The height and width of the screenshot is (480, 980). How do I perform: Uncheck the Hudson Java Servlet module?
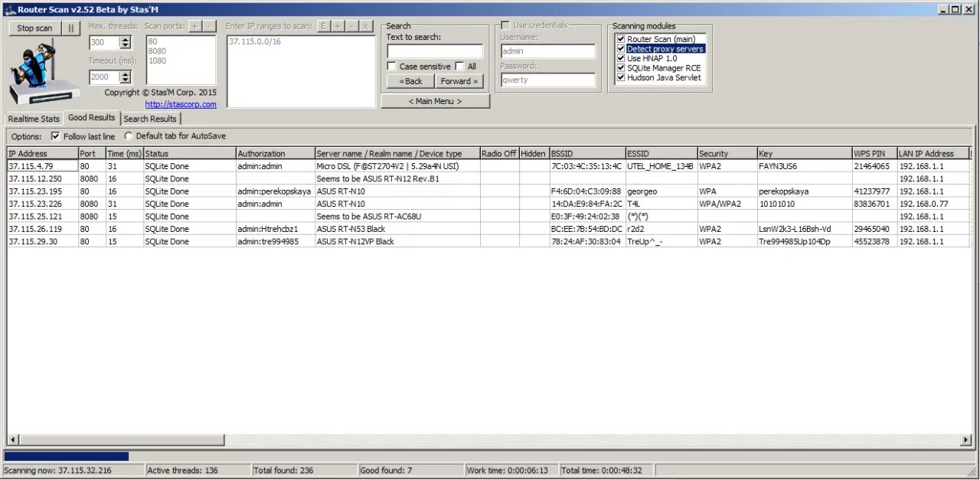621,77
